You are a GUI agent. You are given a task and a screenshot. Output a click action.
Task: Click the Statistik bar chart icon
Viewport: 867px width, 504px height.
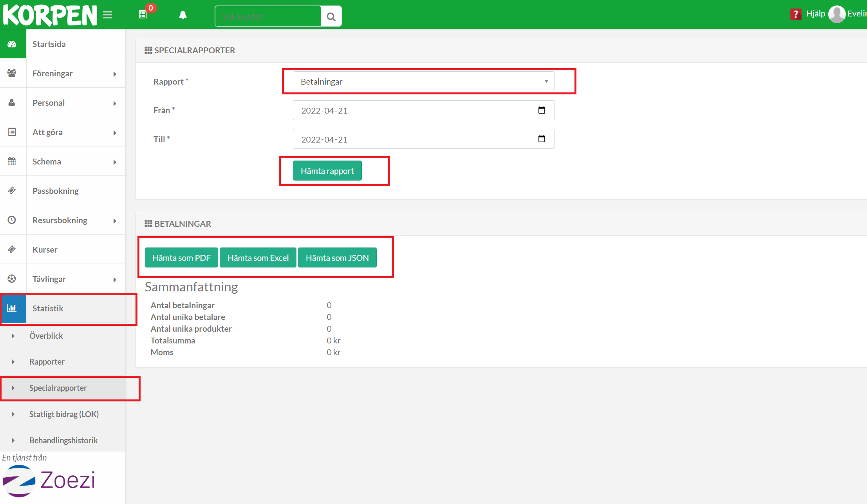point(13,308)
